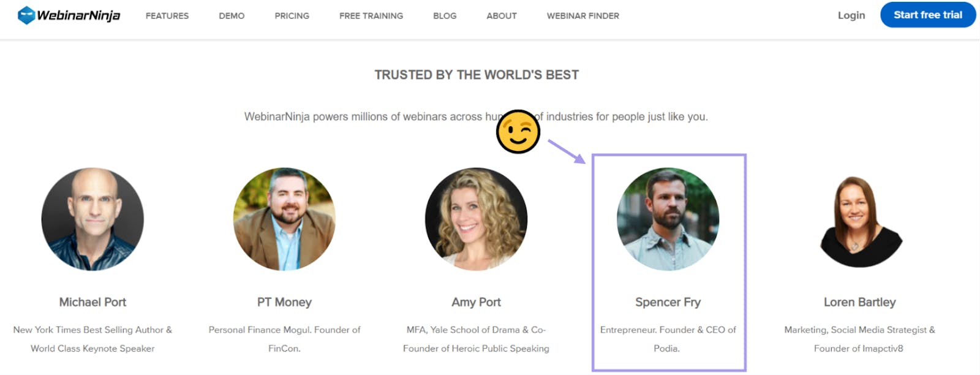Click the Michael Port name heading
This screenshot has width=980, height=375.
[92, 302]
